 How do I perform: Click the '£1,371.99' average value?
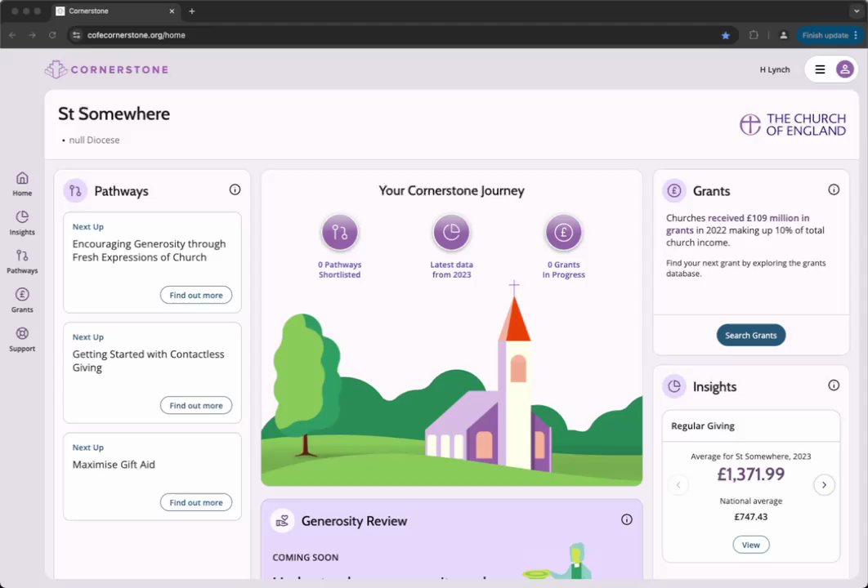tap(750, 474)
